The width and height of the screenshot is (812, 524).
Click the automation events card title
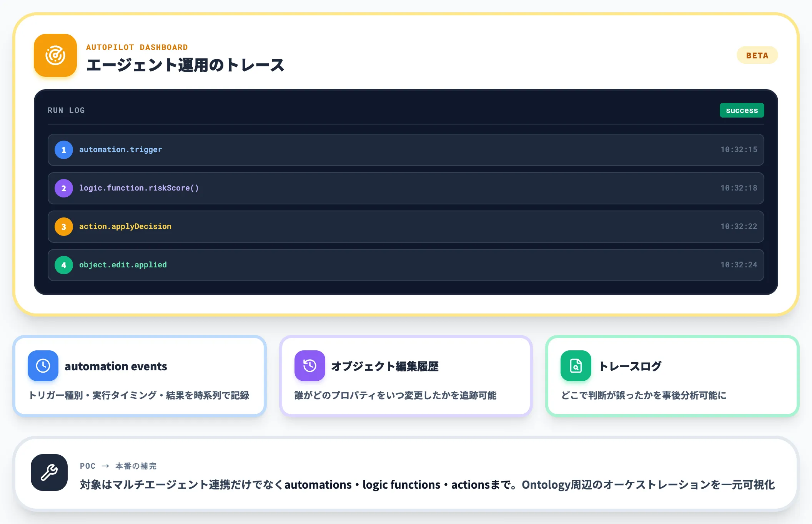pyautogui.click(x=116, y=366)
